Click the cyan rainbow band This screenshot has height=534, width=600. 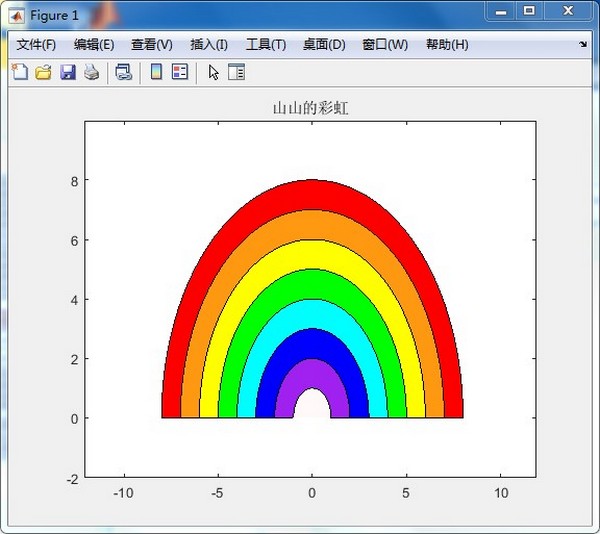pyautogui.click(x=312, y=314)
